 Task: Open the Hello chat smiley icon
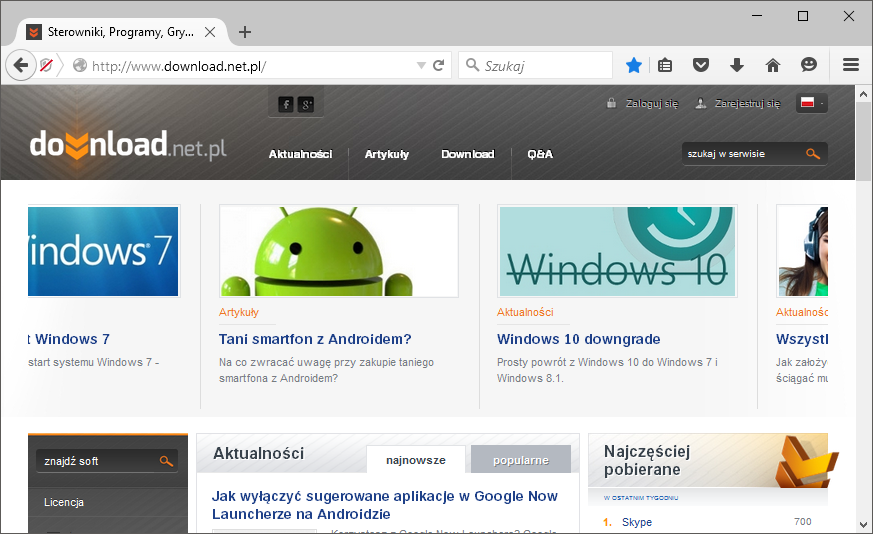tap(808, 66)
